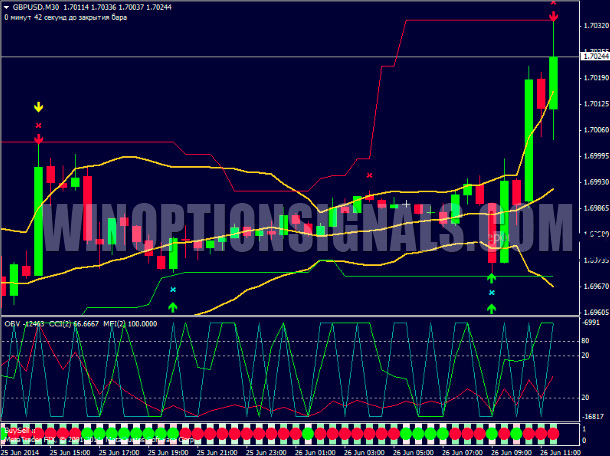Click the yellow down arrow signal
The width and height of the screenshot is (610, 456).
click(38, 107)
